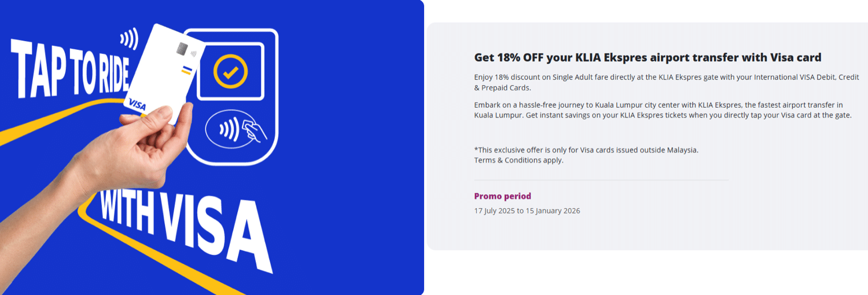Click the small contactless symbol beside card chip
Viewport: 868px width, 295px height.
(x=193, y=55)
